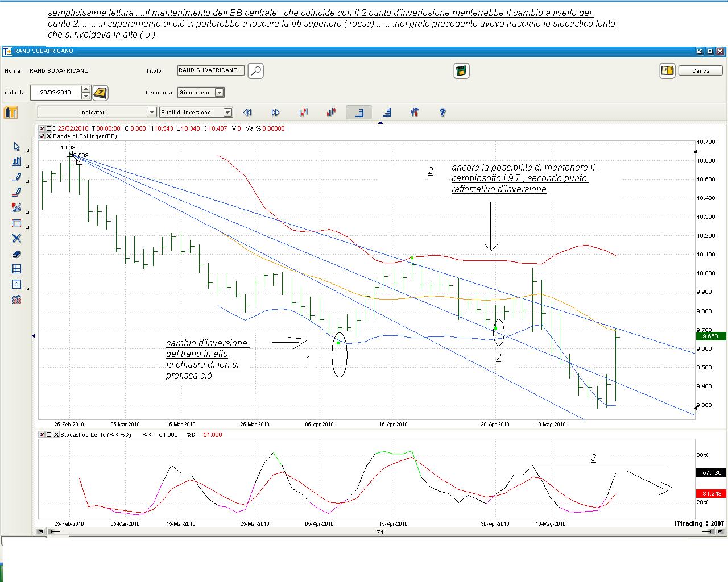The width and height of the screenshot is (728, 582).
Task: Click the Bande di Bollinger (BB) label
Action: pyautogui.click(x=85, y=136)
